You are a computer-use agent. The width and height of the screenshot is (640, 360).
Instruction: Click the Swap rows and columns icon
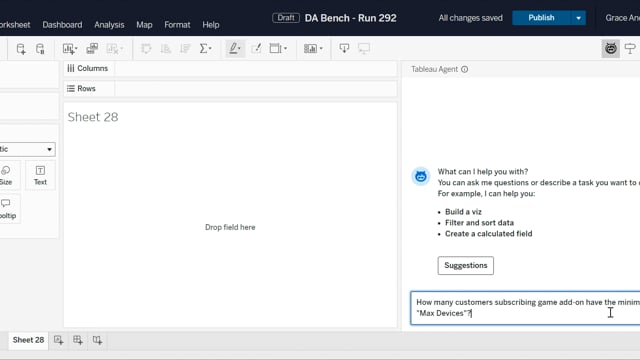146,49
